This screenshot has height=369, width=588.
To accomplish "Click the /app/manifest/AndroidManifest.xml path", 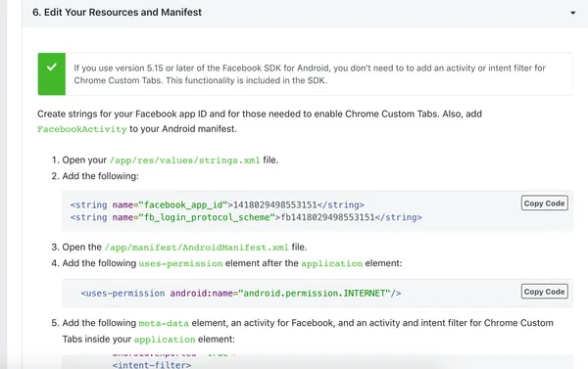I will coord(197,248).
